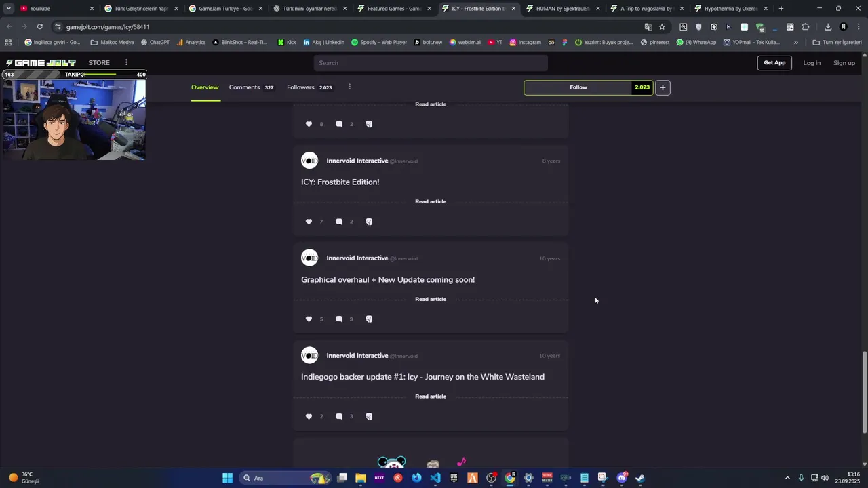Viewport: 868px width, 488px height.
Task: Click the Game Jolt search field
Action: tap(431, 63)
